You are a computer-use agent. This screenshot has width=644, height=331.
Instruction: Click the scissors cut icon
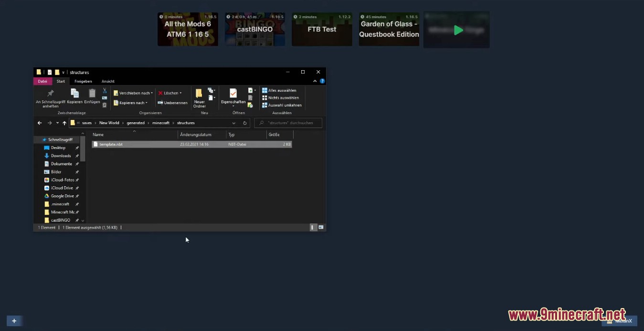[105, 90]
